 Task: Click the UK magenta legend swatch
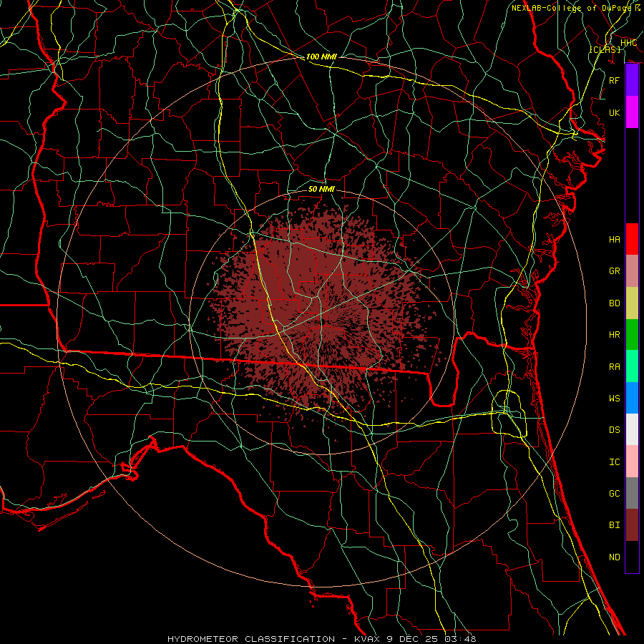(x=632, y=112)
